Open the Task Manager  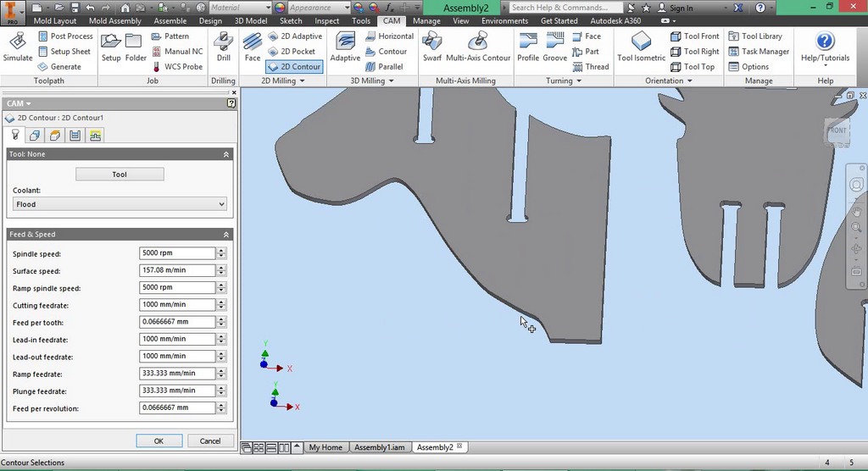759,52
